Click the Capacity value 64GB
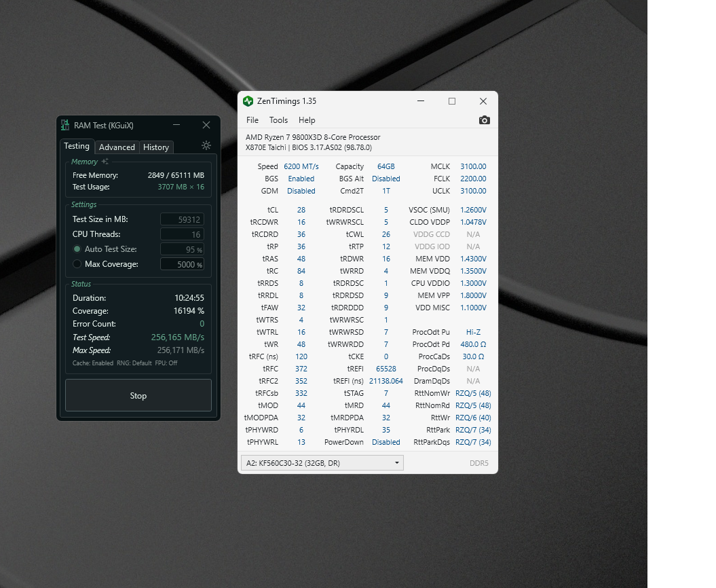716x588 pixels. coord(386,166)
